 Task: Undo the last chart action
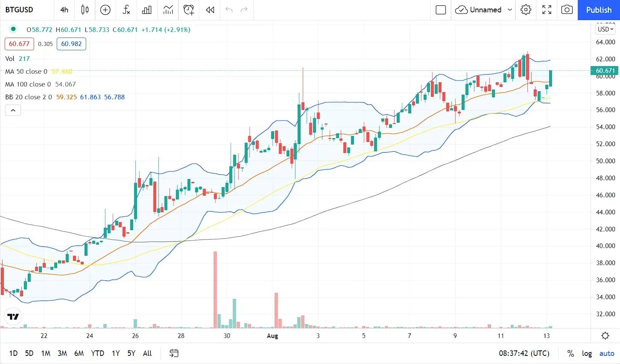[x=229, y=10]
